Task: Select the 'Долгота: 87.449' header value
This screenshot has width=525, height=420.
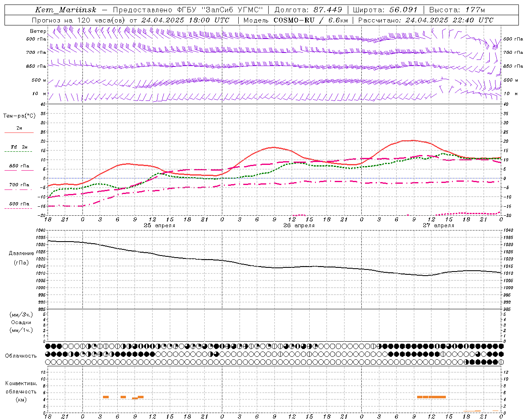Action: tap(308, 10)
